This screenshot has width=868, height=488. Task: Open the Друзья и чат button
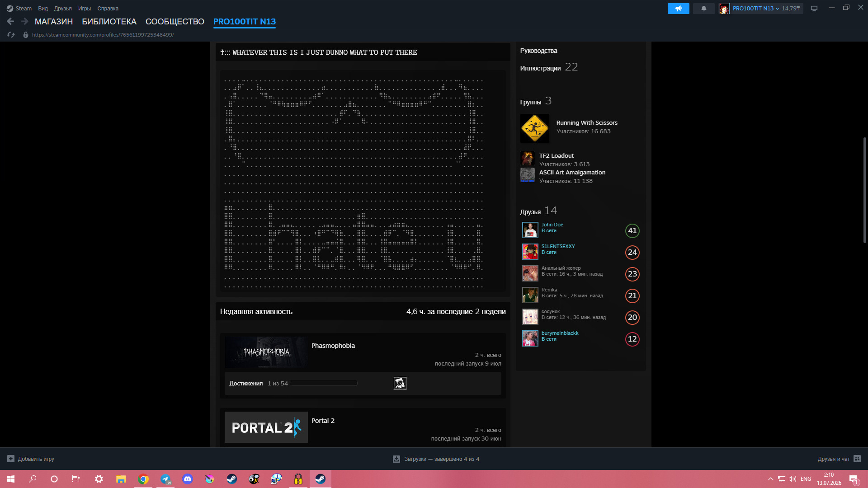coord(839,459)
